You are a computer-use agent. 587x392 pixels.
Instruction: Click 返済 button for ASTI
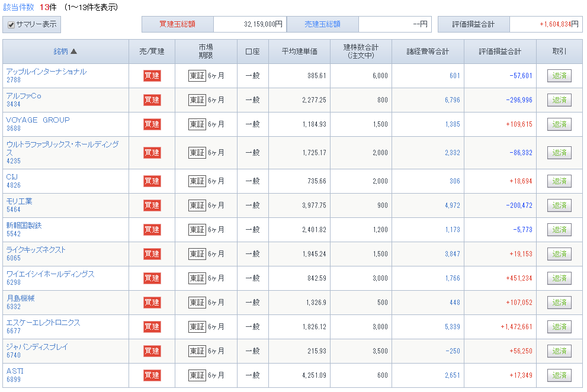559,375
